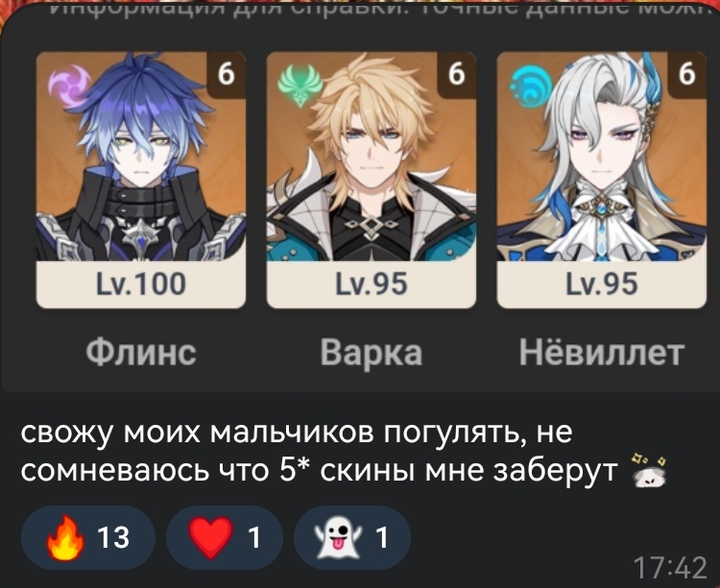Viewport: 720px width, 588px height.
Task: Click the 17:42 message timestamp
Action: (670, 568)
